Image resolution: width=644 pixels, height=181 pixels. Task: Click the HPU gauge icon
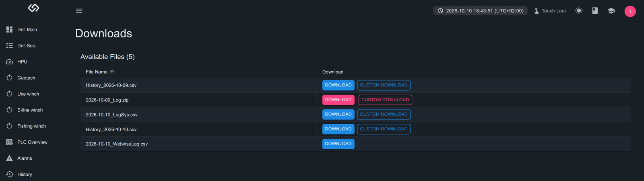click(x=9, y=62)
